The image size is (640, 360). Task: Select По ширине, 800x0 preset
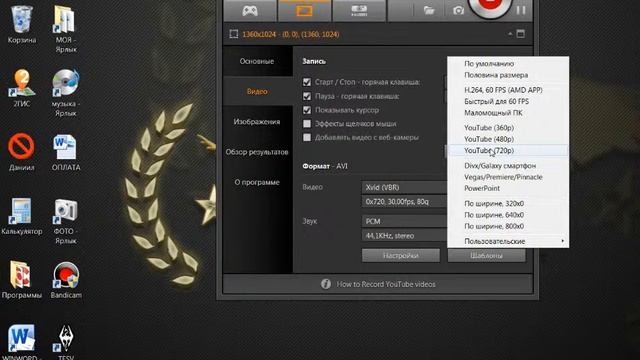click(x=508, y=226)
